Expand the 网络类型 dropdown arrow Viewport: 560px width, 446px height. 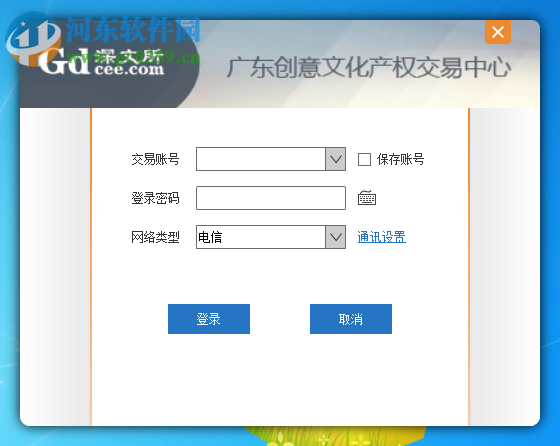click(x=335, y=237)
